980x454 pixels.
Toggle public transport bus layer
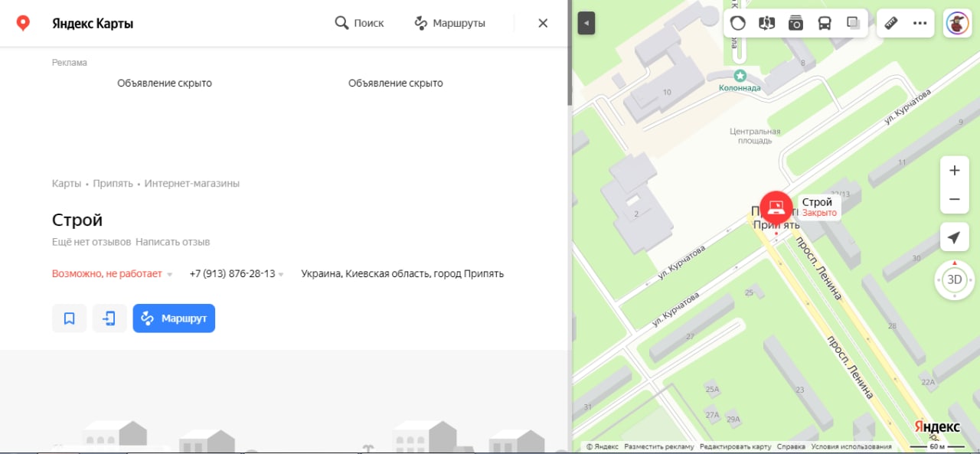[x=825, y=23]
